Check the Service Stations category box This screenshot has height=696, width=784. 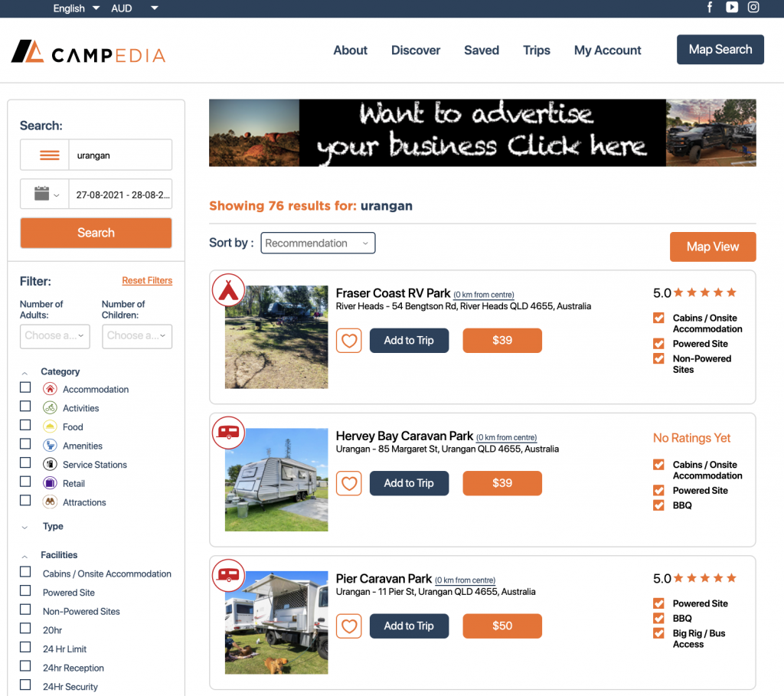[25, 462]
